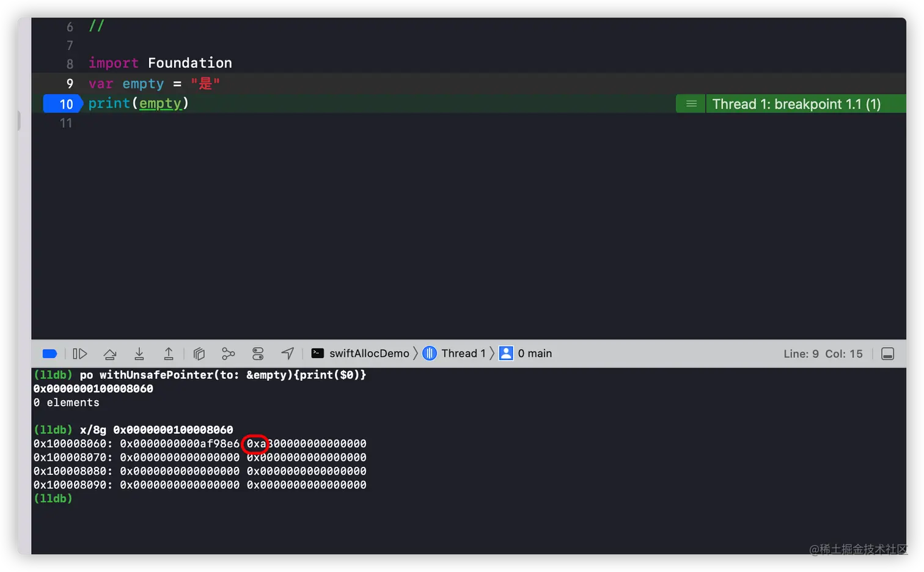Image resolution: width=924 pixels, height=572 pixels.
Task: Step into the function call
Action: pos(139,354)
